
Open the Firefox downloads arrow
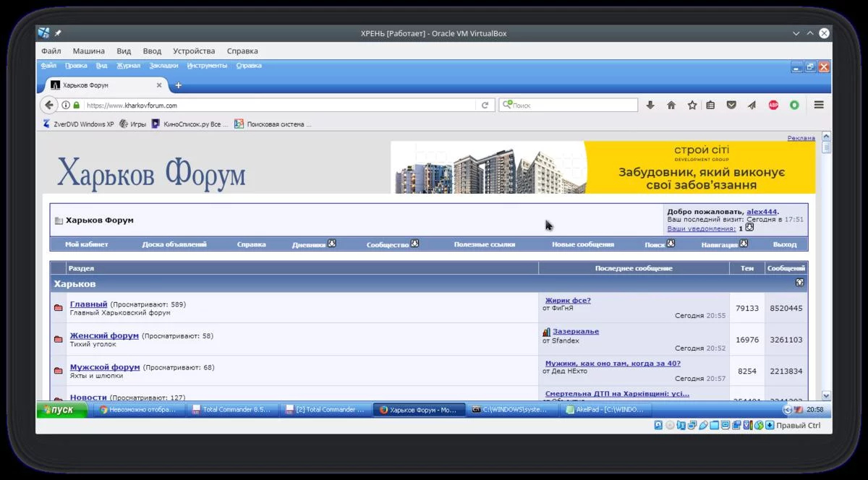(650, 105)
